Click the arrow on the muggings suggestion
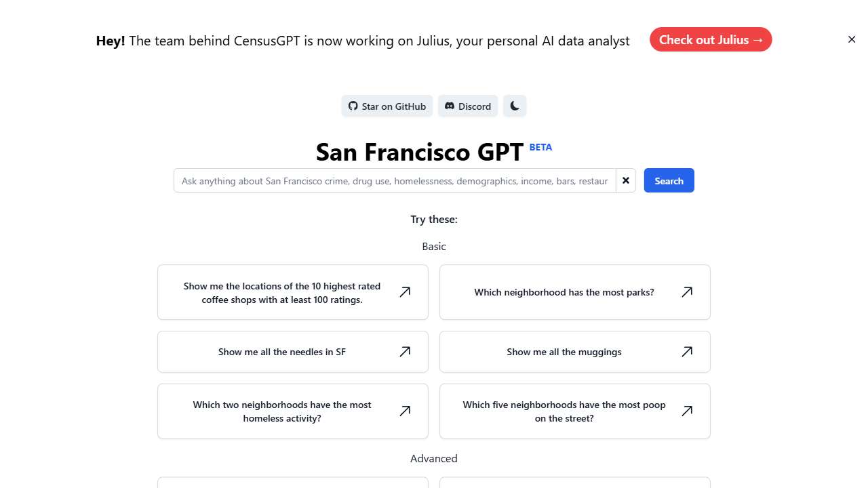This screenshot has width=868, height=488. pos(686,352)
